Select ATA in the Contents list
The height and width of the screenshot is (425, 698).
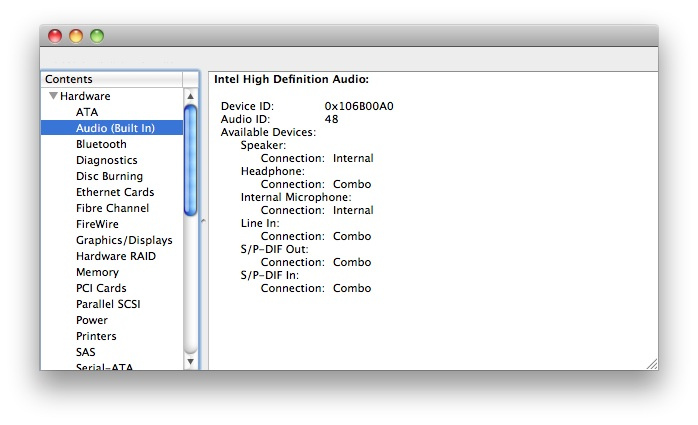pyautogui.click(x=87, y=112)
